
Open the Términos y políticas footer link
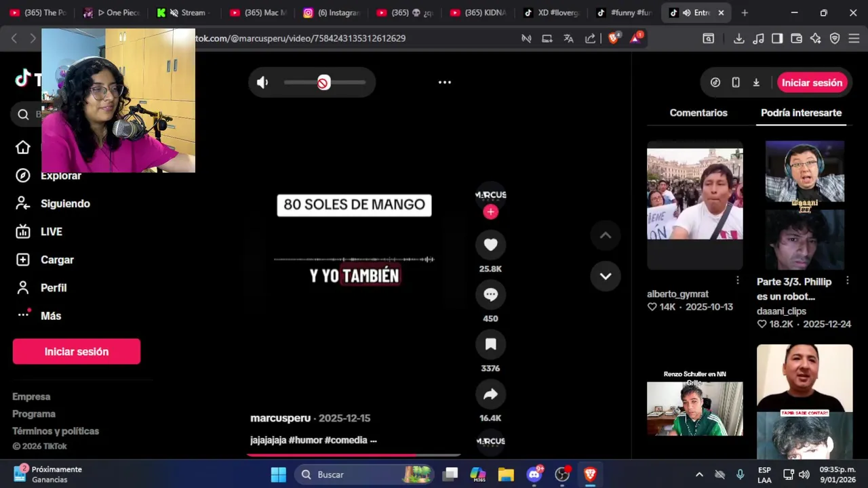point(56,431)
